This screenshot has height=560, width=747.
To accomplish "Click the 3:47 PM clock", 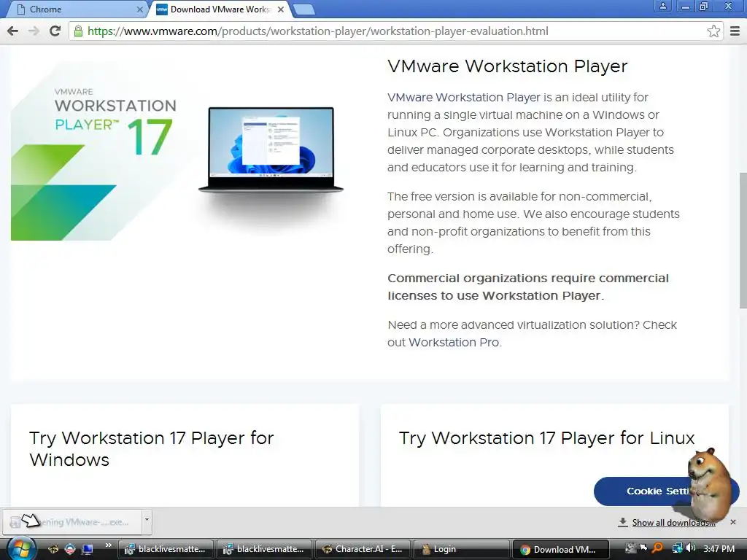I will tap(719, 549).
